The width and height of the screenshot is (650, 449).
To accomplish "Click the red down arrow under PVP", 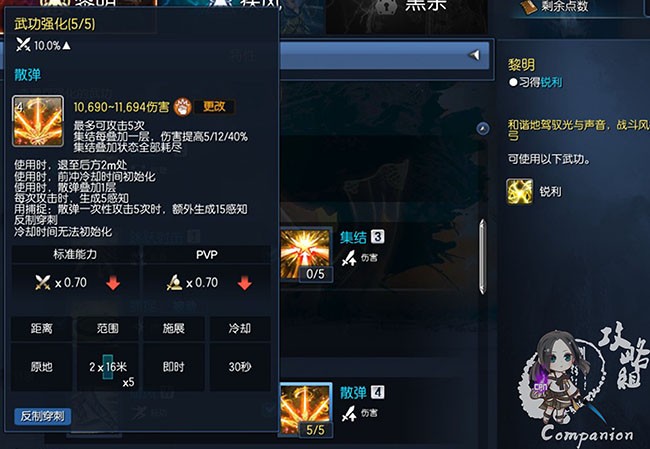I will 245,284.
